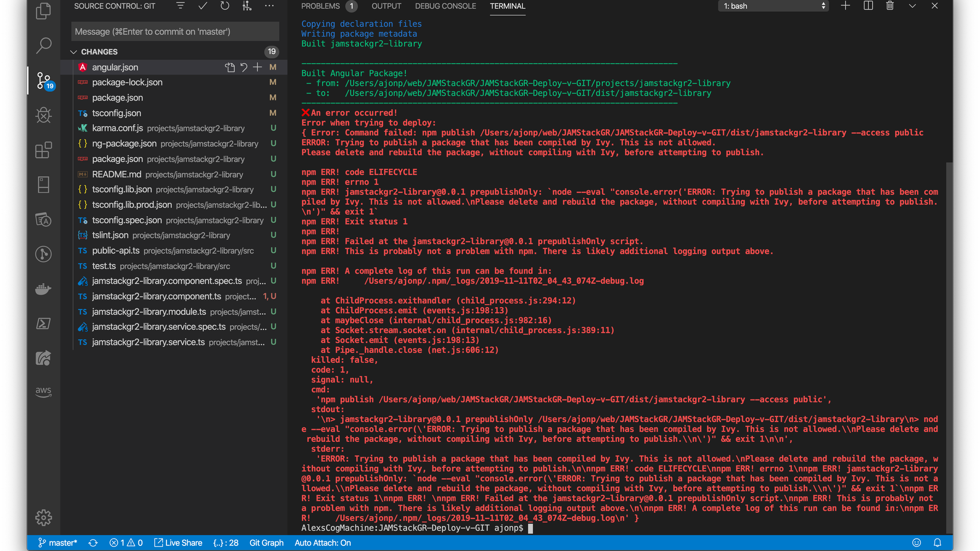Screen dimensions: 980x551
Task: Discard changes on angular.json
Action: coord(244,67)
